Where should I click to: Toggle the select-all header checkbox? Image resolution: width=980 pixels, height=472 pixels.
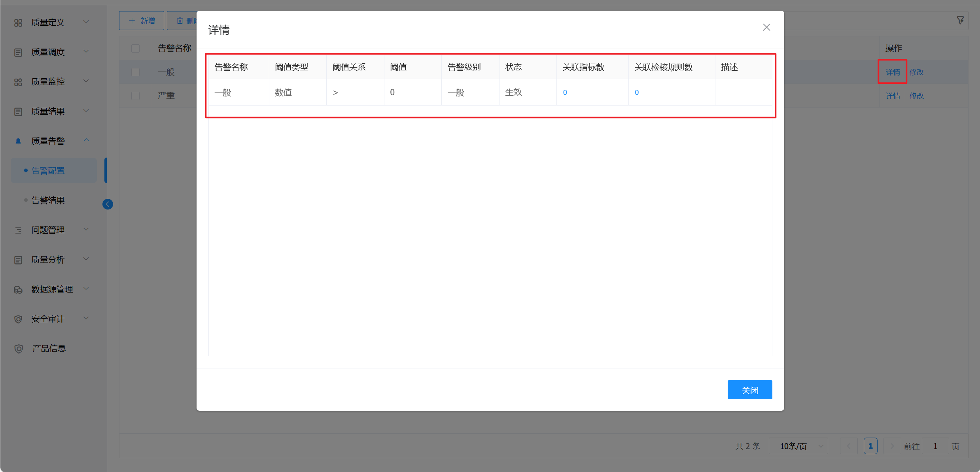(x=136, y=48)
